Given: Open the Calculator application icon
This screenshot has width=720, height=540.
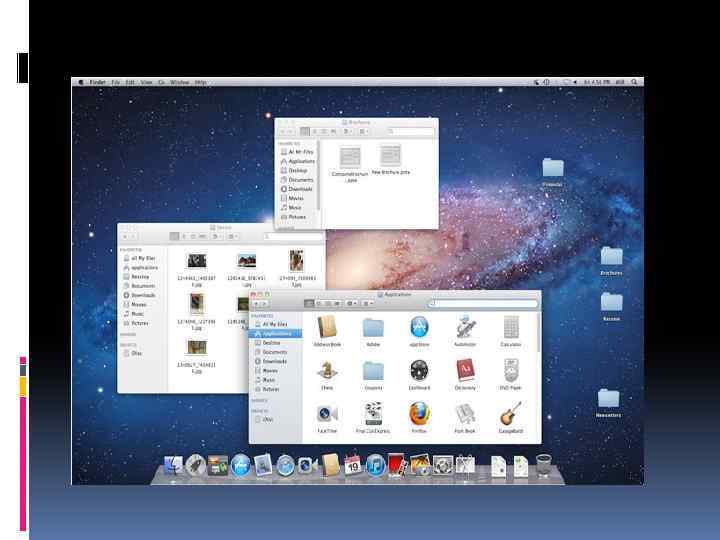Looking at the screenshot, I should point(511,328).
